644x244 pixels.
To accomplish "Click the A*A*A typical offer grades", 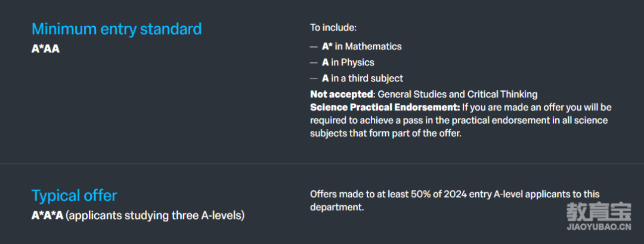I will point(47,215).
